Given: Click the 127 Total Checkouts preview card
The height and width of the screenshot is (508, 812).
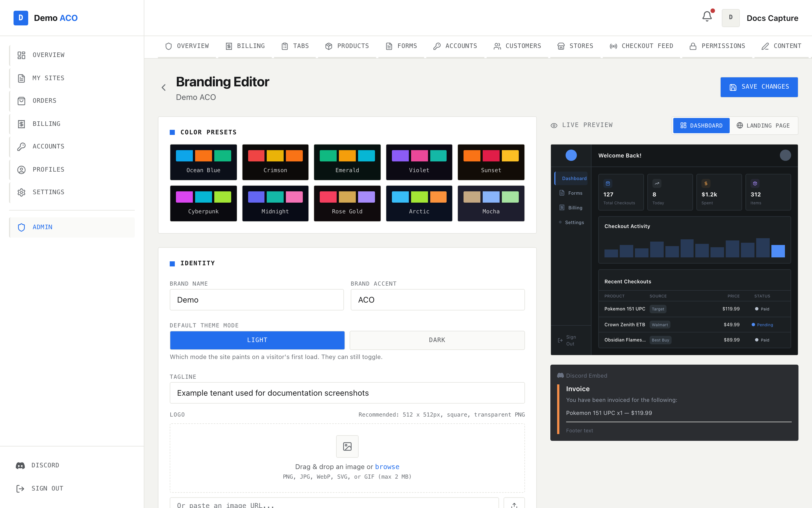Looking at the screenshot, I should (621, 192).
